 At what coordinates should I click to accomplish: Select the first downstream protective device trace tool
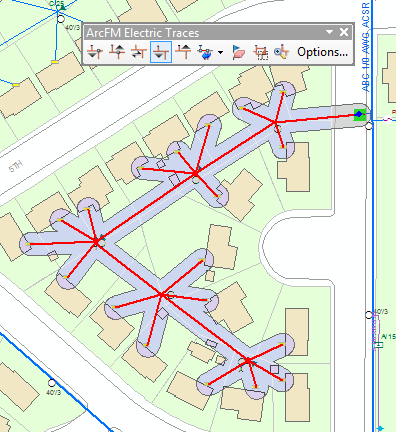[95, 52]
